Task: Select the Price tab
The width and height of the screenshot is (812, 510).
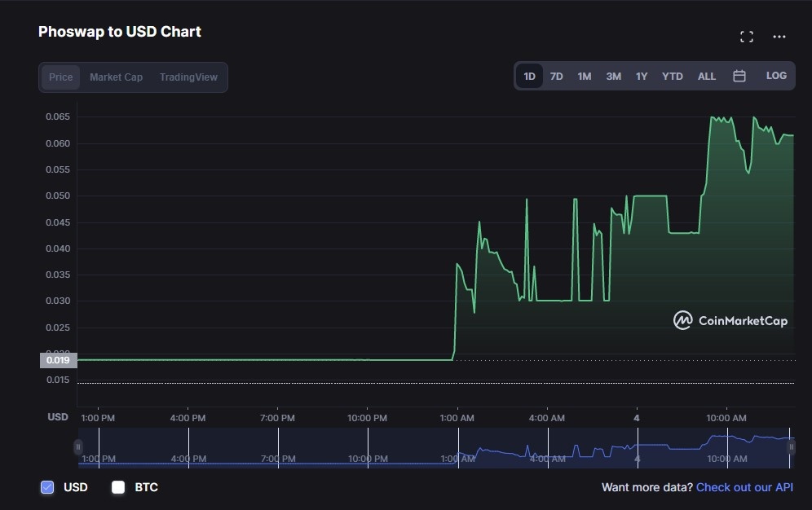Action: click(61, 77)
